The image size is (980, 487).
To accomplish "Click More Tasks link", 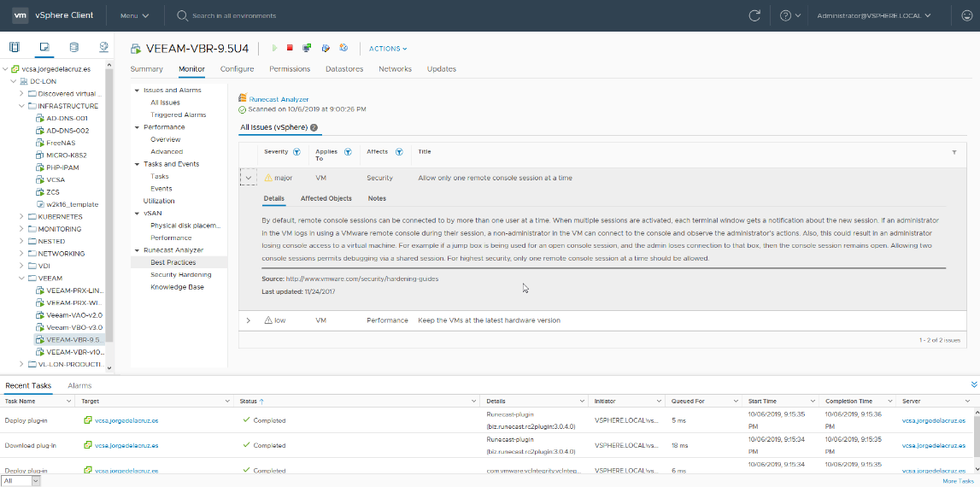I will click(958, 481).
